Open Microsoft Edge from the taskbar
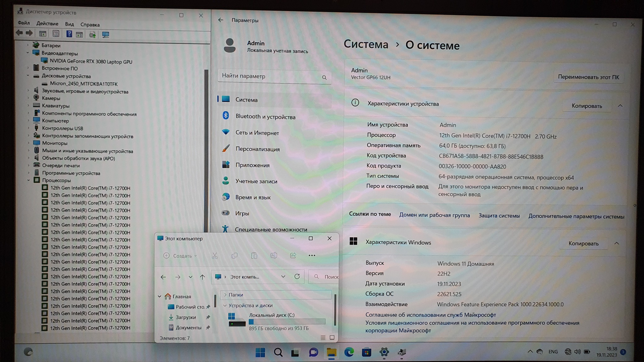 click(x=349, y=352)
